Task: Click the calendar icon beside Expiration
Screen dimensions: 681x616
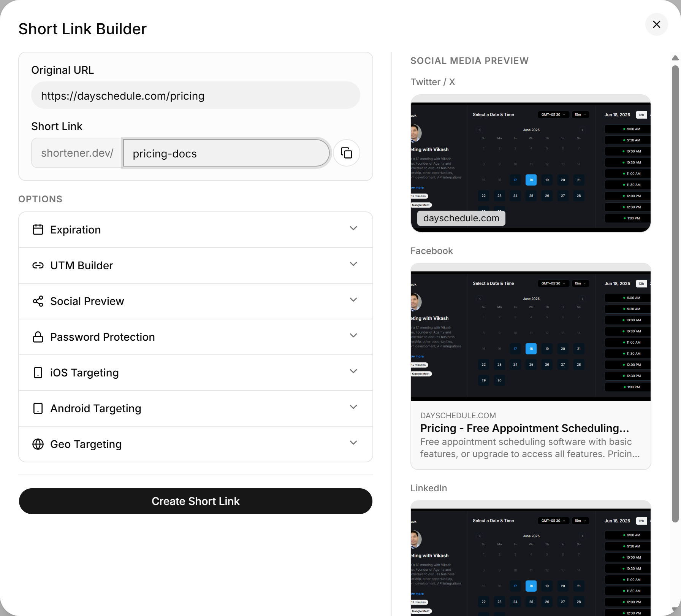Action: pyautogui.click(x=38, y=230)
